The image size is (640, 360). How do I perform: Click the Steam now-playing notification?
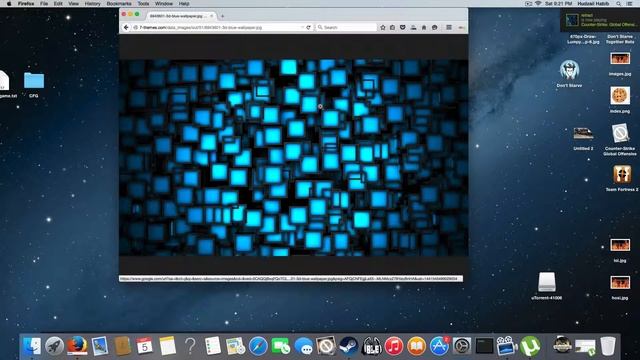pos(600,20)
